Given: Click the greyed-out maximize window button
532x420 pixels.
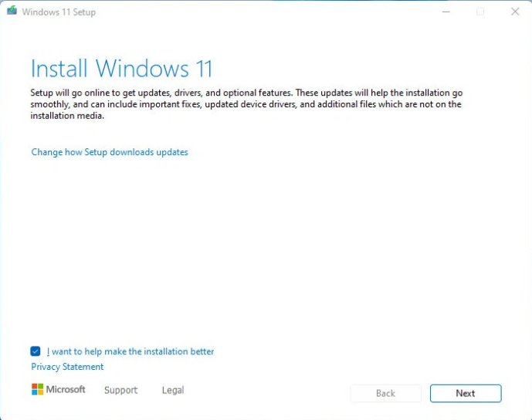Looking at the screenshot, I should (480, 12).
